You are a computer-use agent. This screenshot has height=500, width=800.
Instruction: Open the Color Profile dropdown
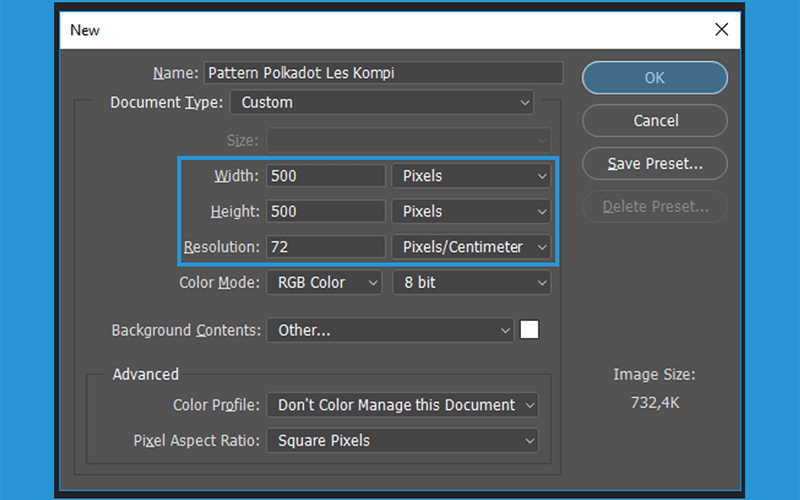[402, 405]
